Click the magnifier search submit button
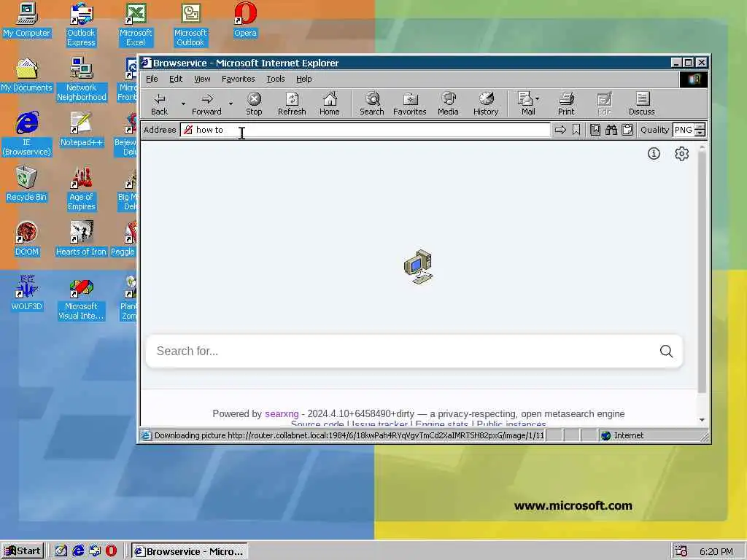Image resolution: width=747 pixels, height=560 pixels. tap(667, 351)
